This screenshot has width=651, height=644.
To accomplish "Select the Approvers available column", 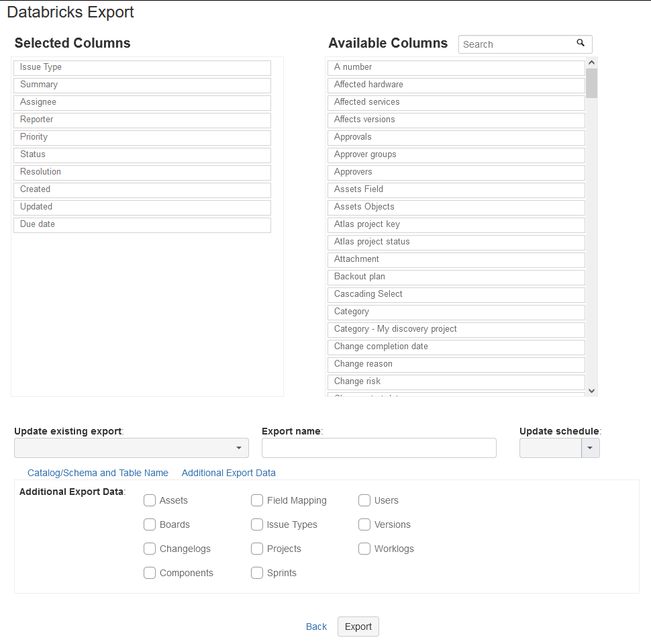I will pyautogui.click(x=456, y=173).
